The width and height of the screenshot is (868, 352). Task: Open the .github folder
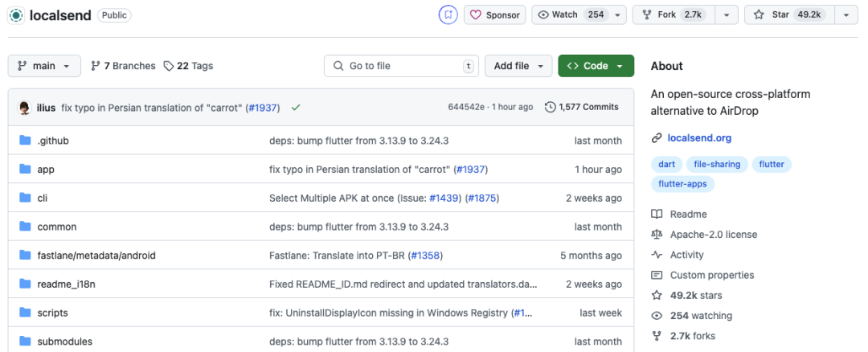(x=53, y=141)
